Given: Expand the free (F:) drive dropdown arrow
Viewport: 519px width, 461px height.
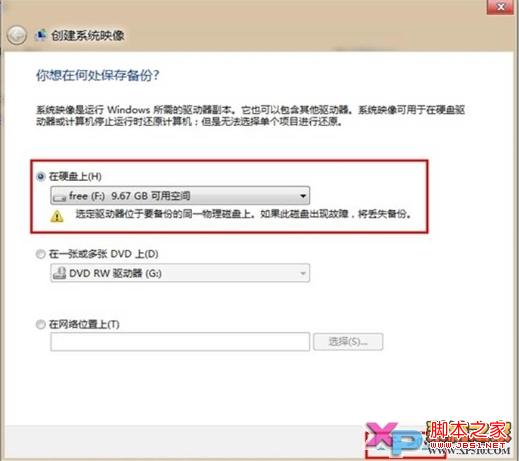Looking at the screenshot, I should (303, 196).
